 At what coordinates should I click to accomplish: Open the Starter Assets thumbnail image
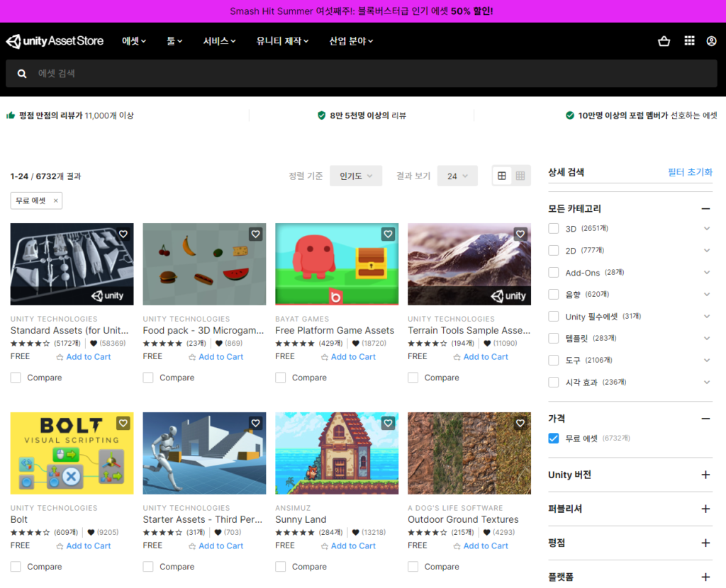(204, 453)
